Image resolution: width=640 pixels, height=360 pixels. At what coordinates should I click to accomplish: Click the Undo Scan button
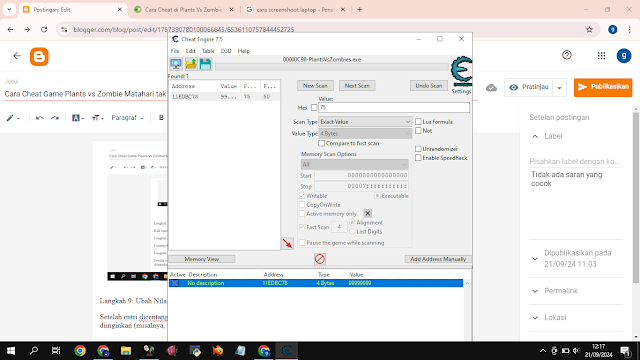429,85
